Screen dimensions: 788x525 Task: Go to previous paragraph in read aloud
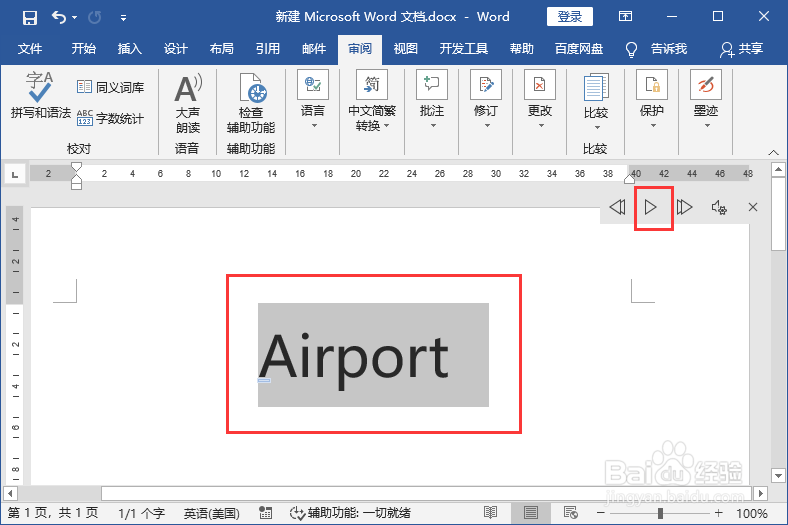point(617,207)
